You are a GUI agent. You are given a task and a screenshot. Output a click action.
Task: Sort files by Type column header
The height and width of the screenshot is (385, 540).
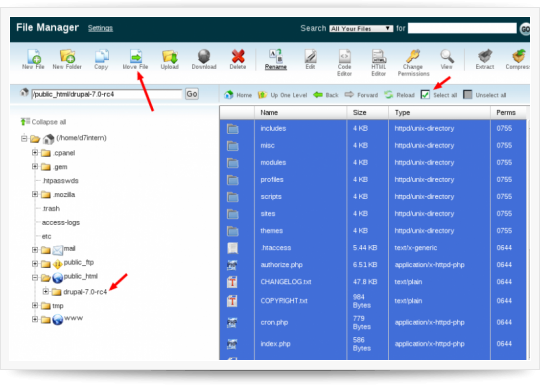[x=439, y=113]
